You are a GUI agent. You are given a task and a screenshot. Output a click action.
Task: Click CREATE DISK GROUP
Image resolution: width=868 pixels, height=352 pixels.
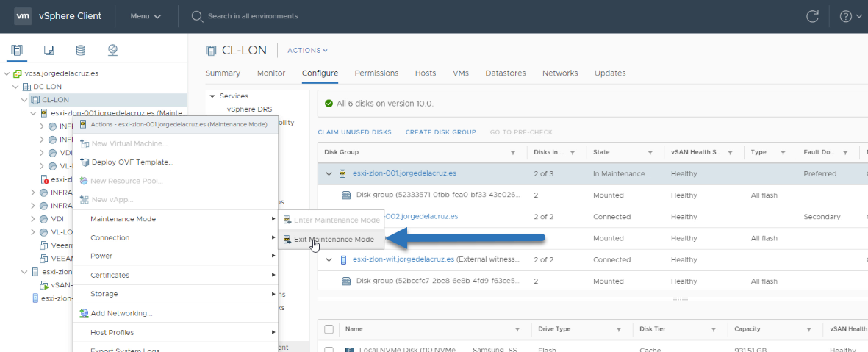point(441,132)
